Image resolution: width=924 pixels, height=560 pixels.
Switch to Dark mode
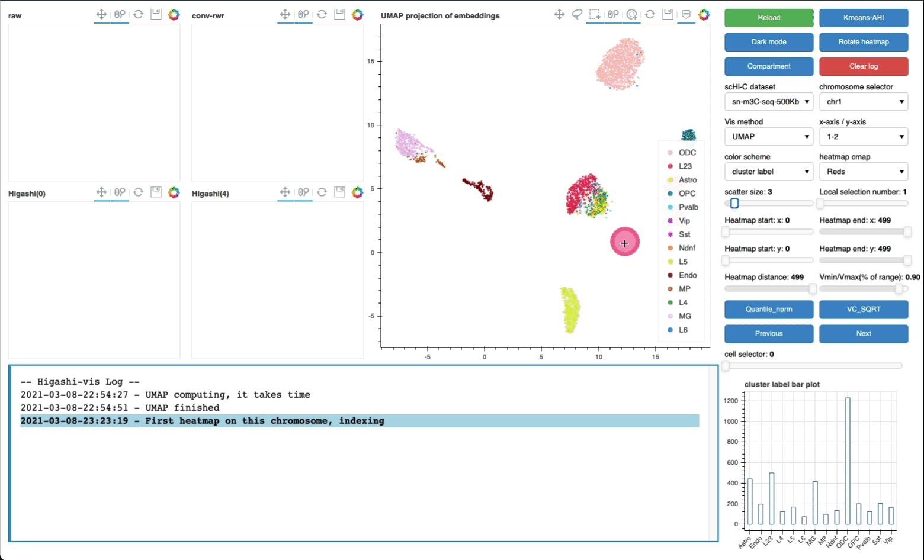coord(768,42)
